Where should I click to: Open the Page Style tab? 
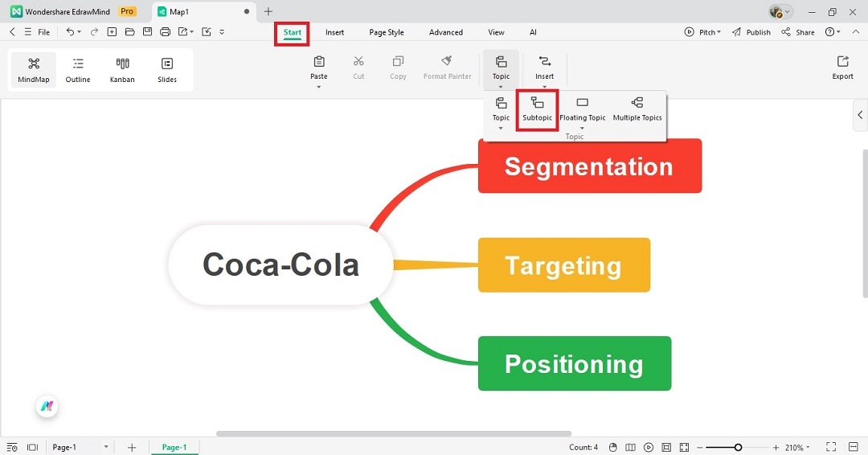387,32
